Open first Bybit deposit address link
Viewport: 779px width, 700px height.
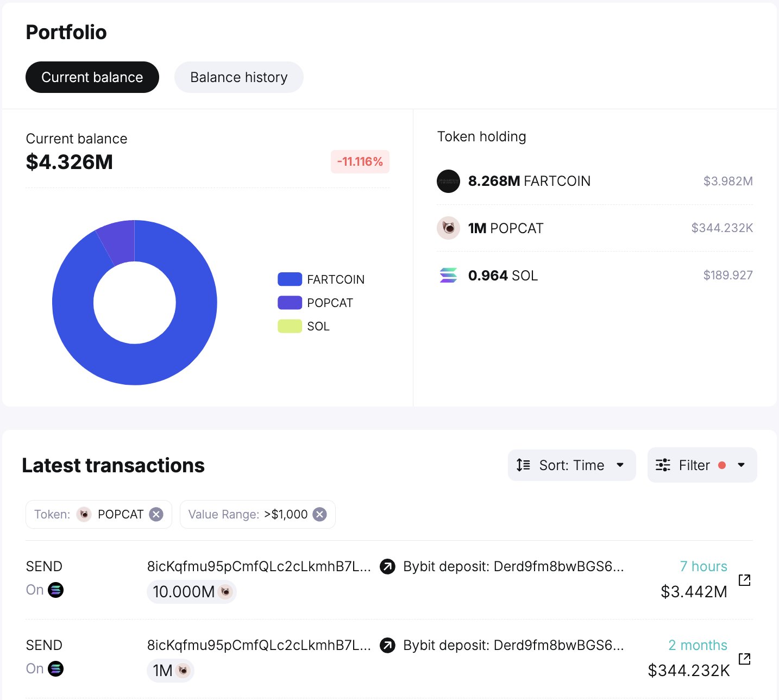[x=513, y=567]
